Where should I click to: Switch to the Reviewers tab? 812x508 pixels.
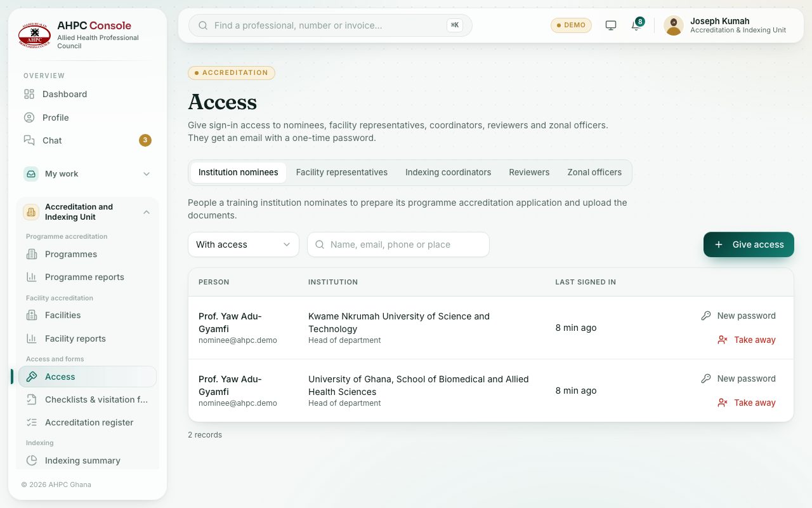click(x=529, y=172)
